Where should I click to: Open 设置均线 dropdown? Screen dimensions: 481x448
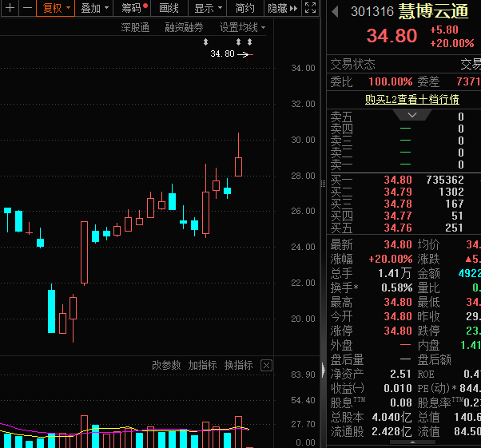[242, 28]
